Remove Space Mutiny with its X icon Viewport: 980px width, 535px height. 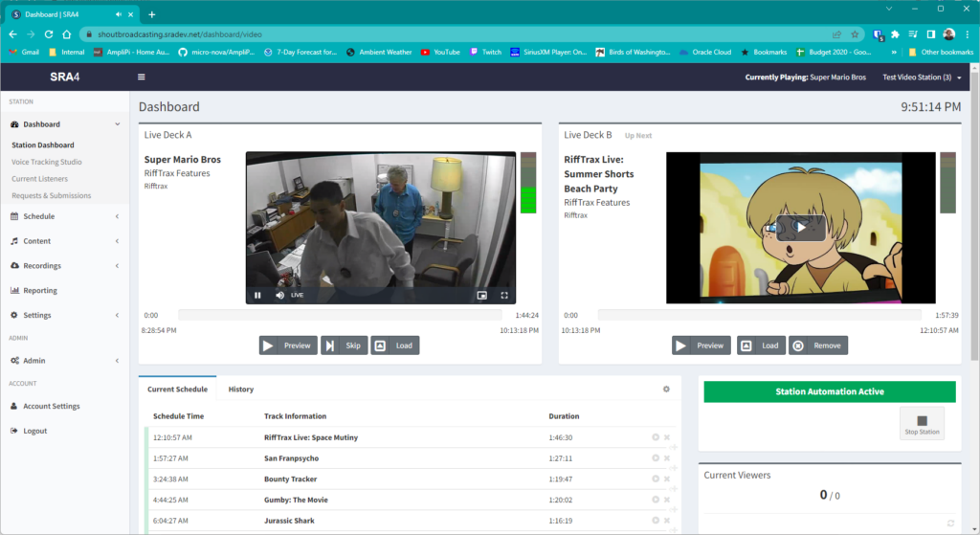pos(667,437)
